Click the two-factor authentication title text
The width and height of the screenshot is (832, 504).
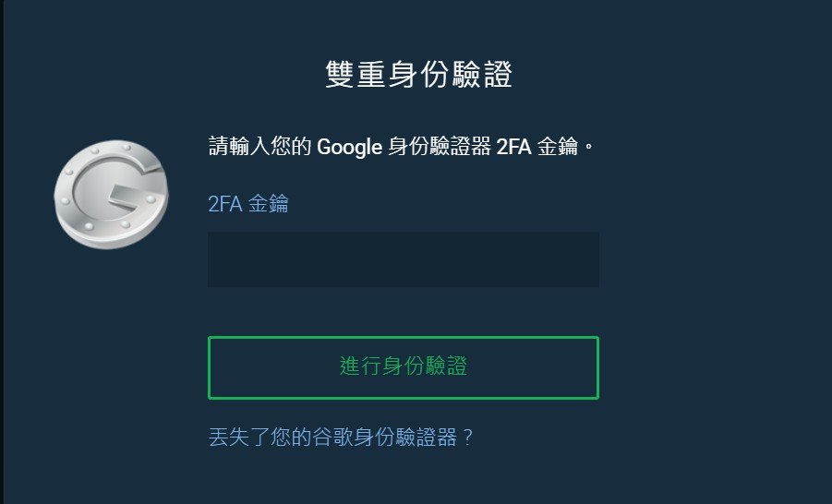coord(418,75)
